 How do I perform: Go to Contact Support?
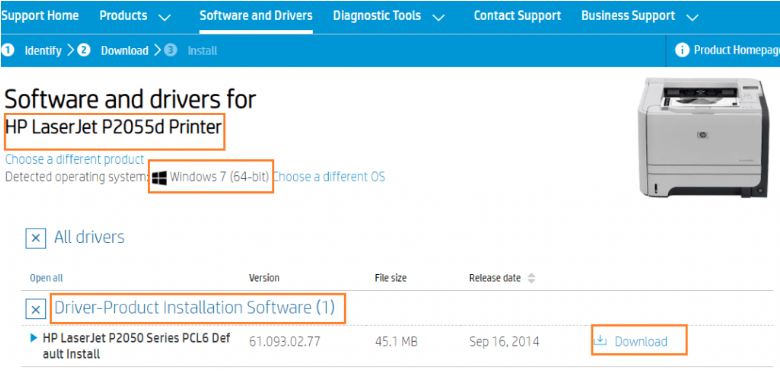[517, 15]
